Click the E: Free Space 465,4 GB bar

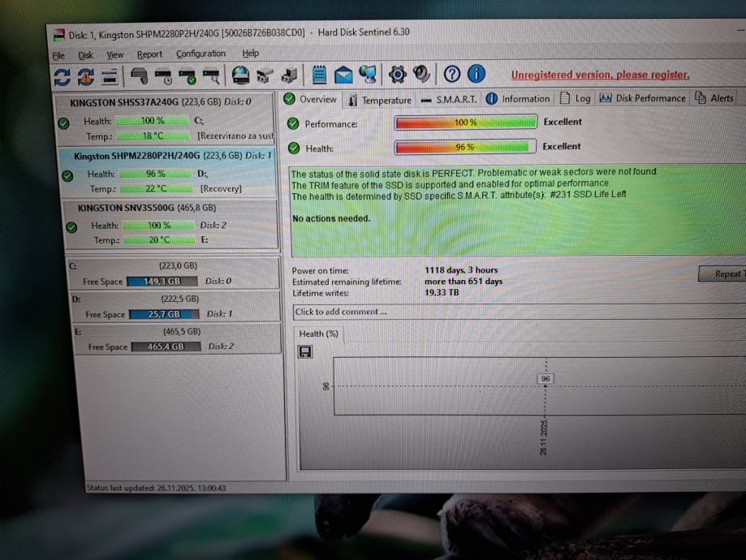166,347
